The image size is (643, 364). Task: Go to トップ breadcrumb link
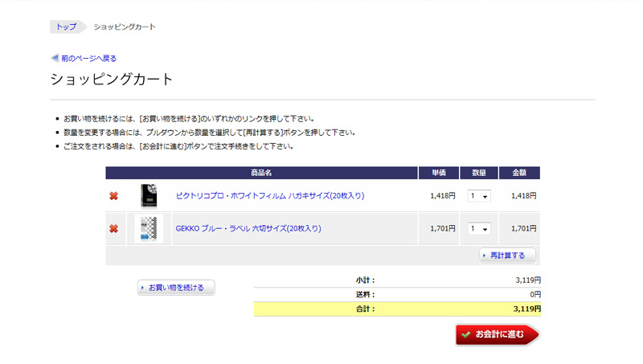pos(66,27)
